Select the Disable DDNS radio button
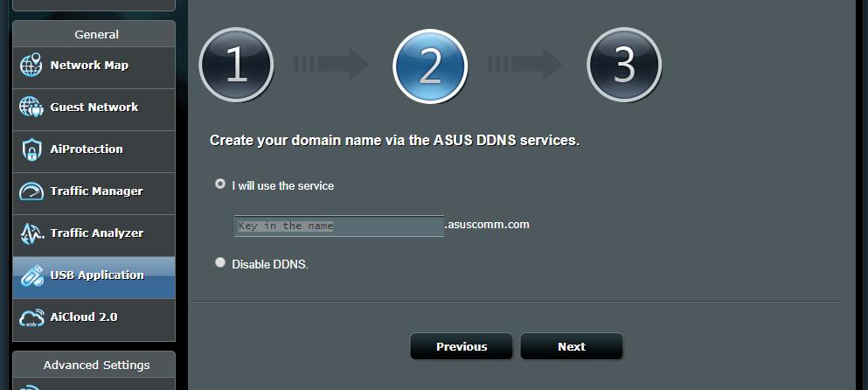The height and width of the screenshot is (390, 868). click(220, 262)
